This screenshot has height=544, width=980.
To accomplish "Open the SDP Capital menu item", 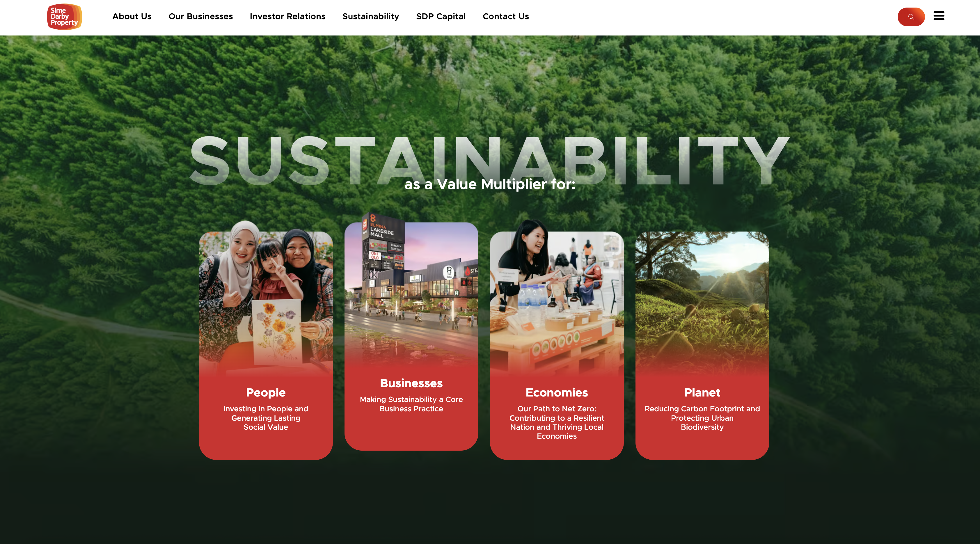I will coord(441,16).
